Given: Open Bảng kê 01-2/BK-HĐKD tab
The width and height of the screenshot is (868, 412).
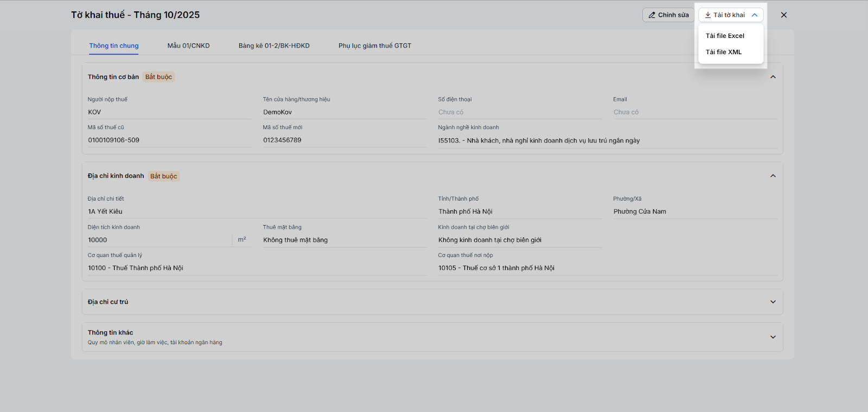Looking at the screenshot, I should [x=274, y=46].
